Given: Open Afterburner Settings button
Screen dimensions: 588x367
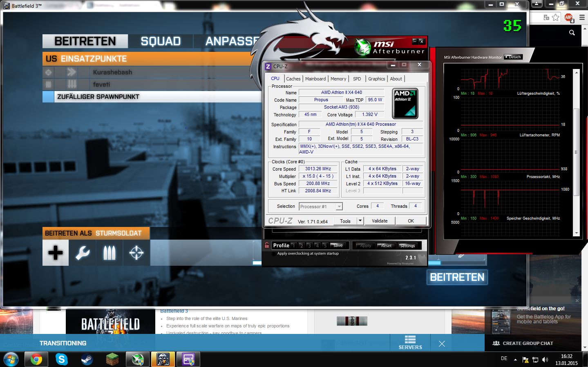Looking at the screenshot, I should point(407,246).
